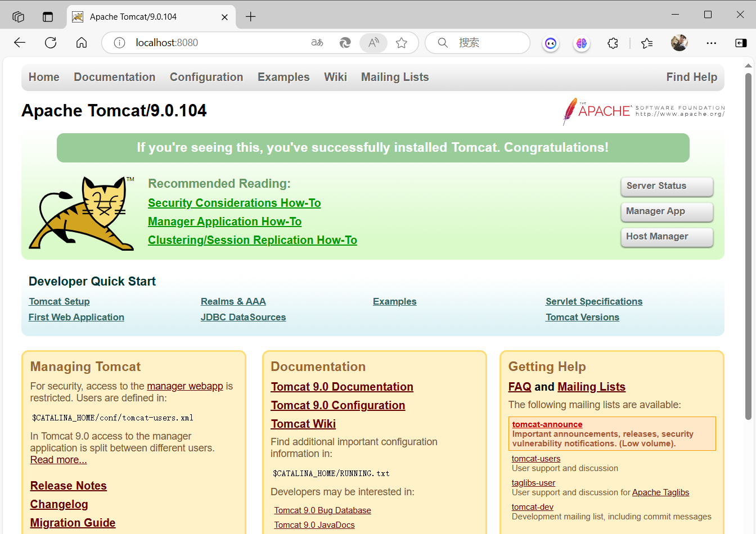Image resolution: width=756 pixels, height=534 pixels.
Task: Follow the manager webapp link
Action: pyautogui.click(x=185, y=386)
